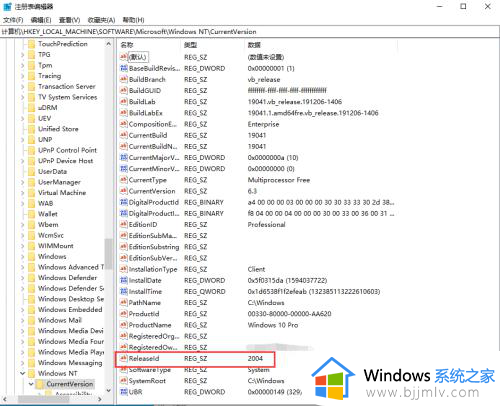Select the Windows Messaging tree item
Image resolution: width=500 pixels, height=406 pixels.
pyautogui.click(x=70, y=363)
